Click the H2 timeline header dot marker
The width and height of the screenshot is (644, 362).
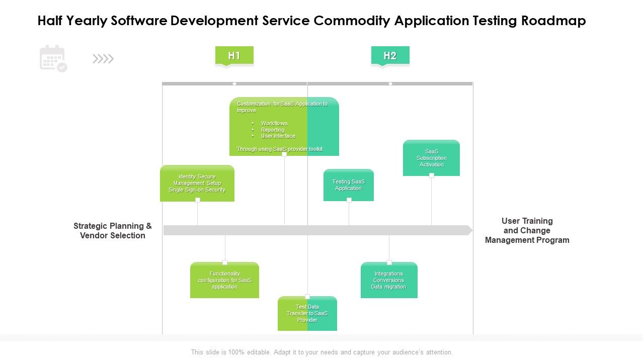(x=390, y=83)
